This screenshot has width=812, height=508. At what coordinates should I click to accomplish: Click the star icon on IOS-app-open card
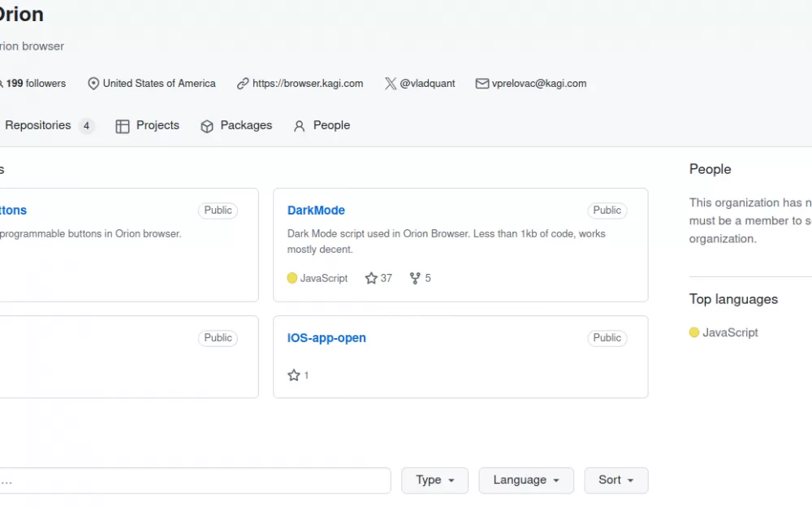[294, 376]
